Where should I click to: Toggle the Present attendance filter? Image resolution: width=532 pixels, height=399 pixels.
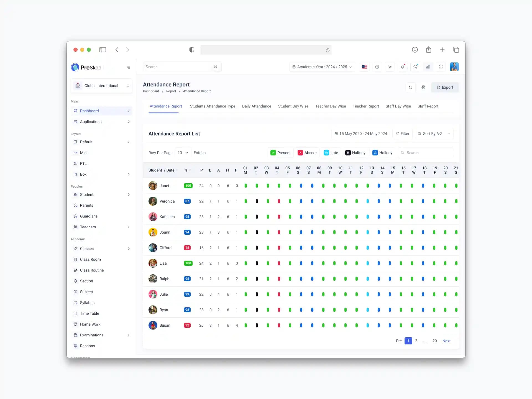[280, 153]
